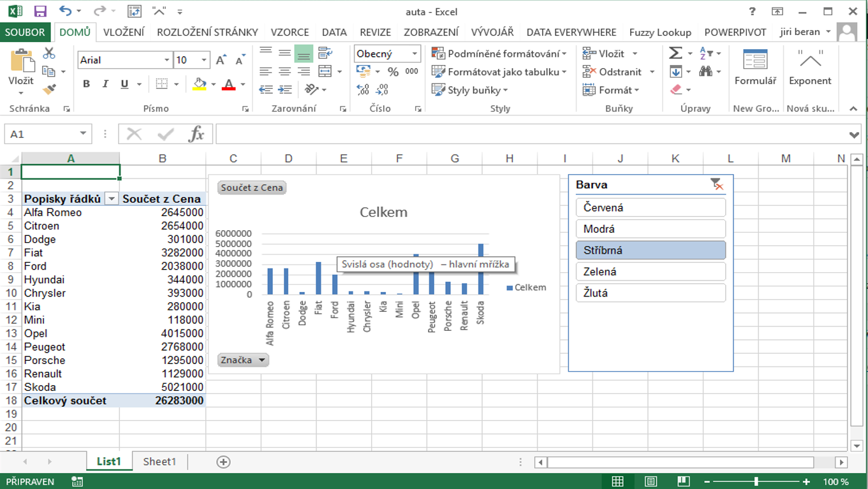Undo the last action in the quick access toolbar

(66, 11)
